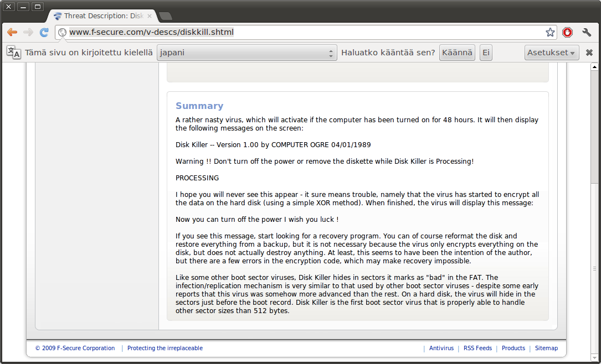Bookmark this page with the star icon
The image size is (601, 364).
coord(550,32)
